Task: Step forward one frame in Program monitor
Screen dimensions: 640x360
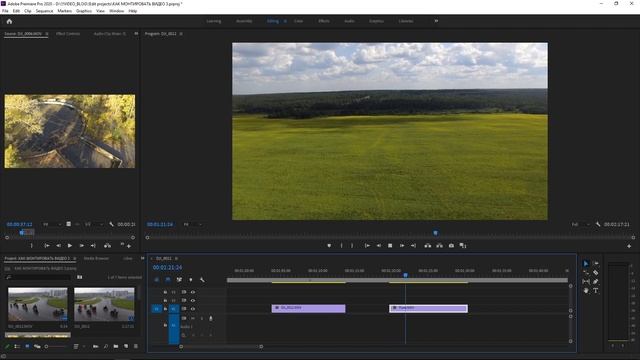Action: (x=402, y=246)
